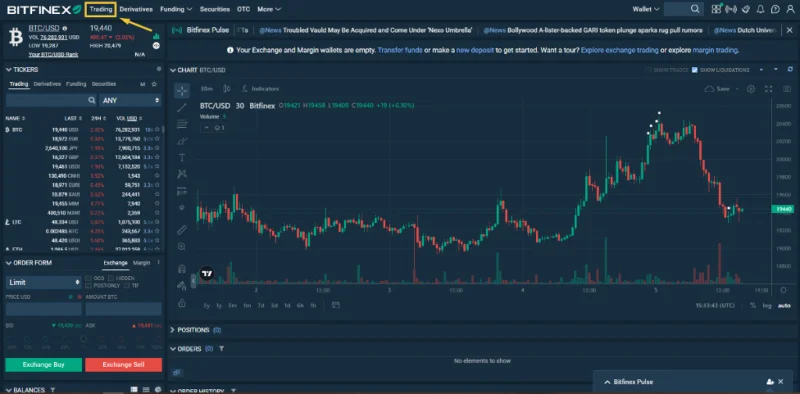800x394 pixels.
Task: Open the prediction and measurement tools
Action: (x=182, y=191)
